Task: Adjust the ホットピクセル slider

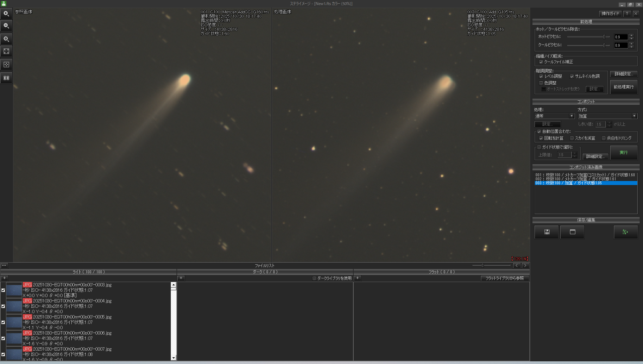Action: pos(604,37)
